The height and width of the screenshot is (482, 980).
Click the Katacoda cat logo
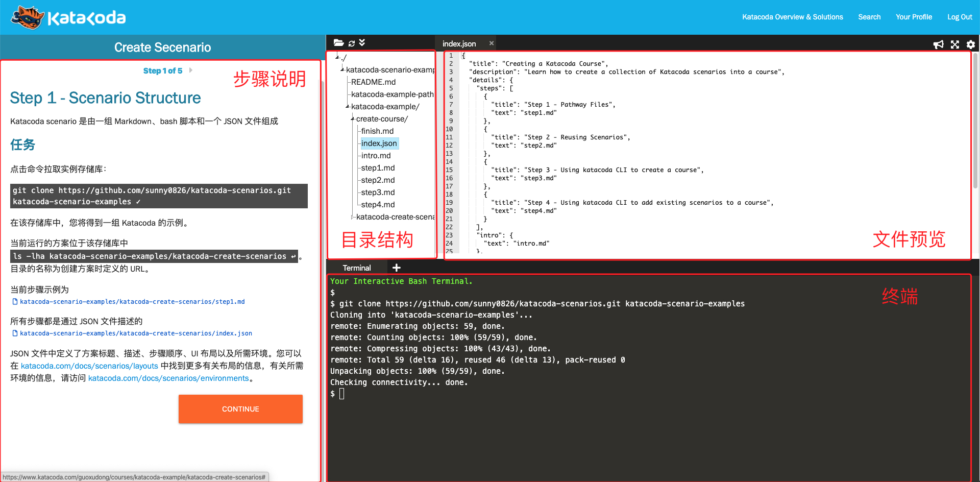tap(28, 17)
